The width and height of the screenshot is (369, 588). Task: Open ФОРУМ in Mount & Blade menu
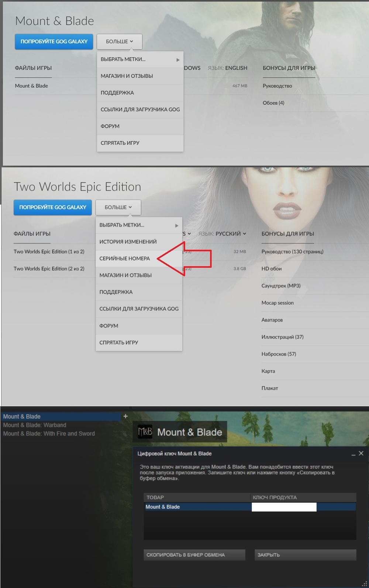140,126
